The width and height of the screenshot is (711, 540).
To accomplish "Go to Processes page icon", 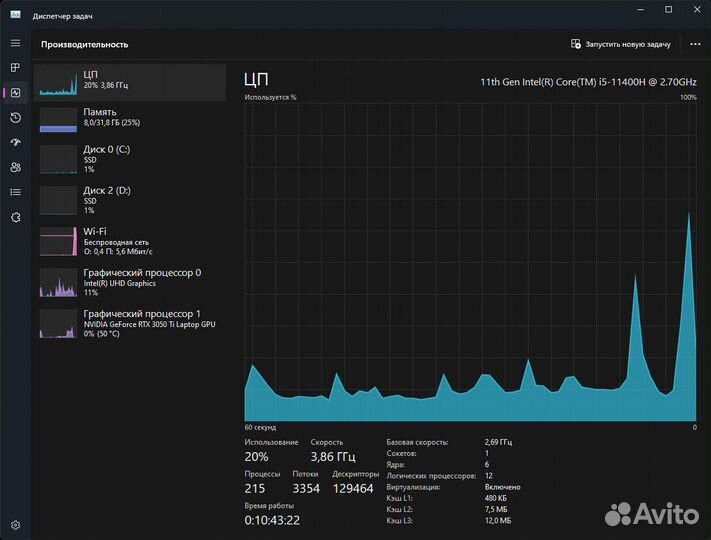I will (15, 68).
